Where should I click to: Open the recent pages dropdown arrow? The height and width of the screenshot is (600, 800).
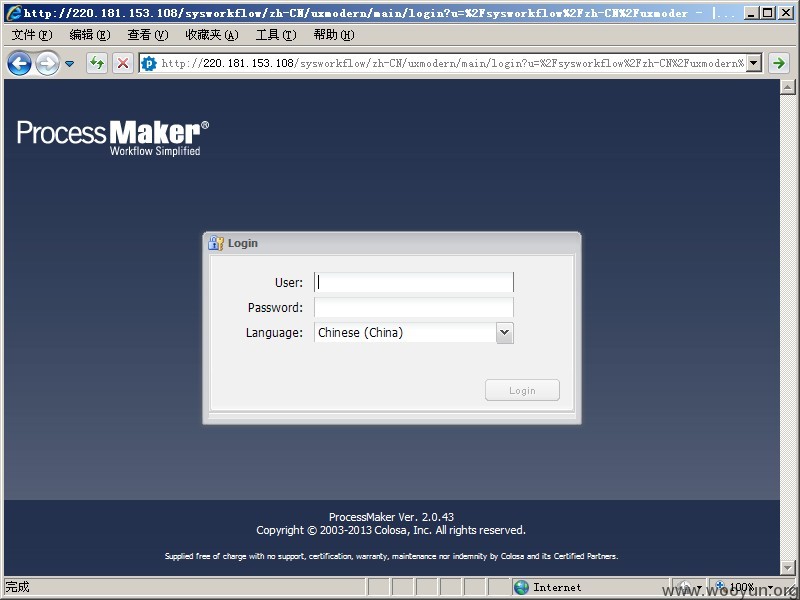tap(70, 64)
